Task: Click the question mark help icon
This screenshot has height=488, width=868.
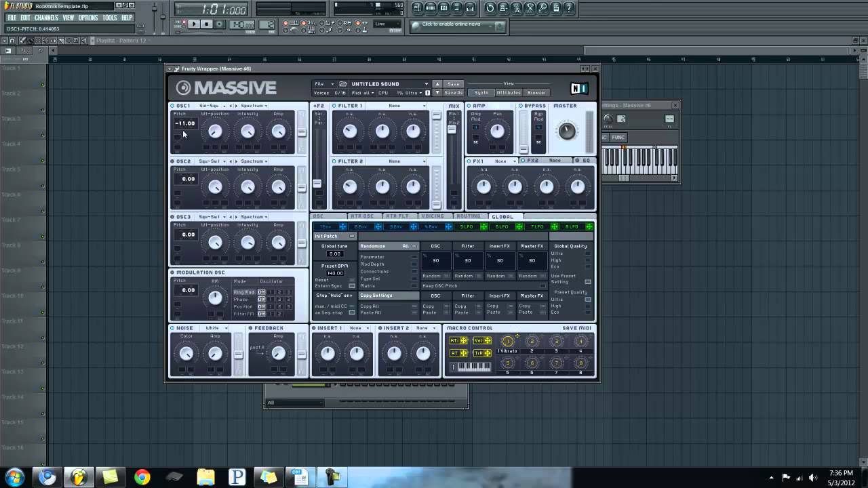Action: click(569, 8)
